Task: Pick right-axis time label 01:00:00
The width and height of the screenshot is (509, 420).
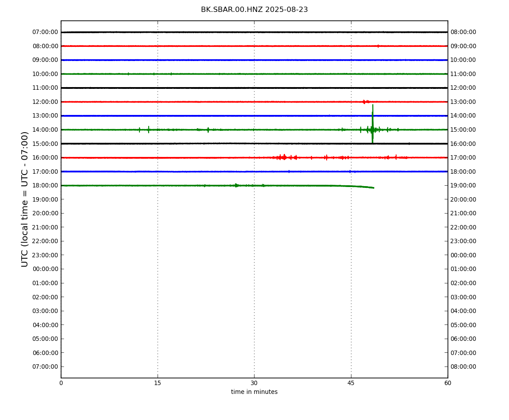Action: (463, 269)
